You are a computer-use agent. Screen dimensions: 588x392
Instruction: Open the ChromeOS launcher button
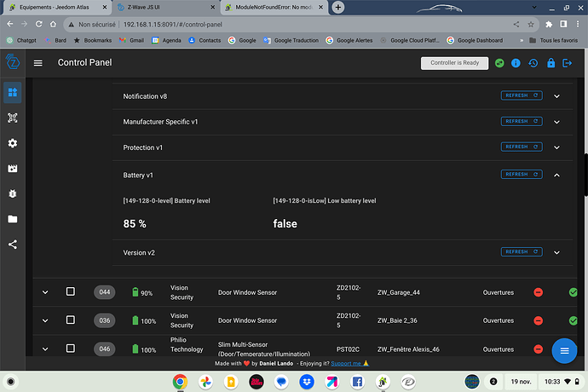10,382
